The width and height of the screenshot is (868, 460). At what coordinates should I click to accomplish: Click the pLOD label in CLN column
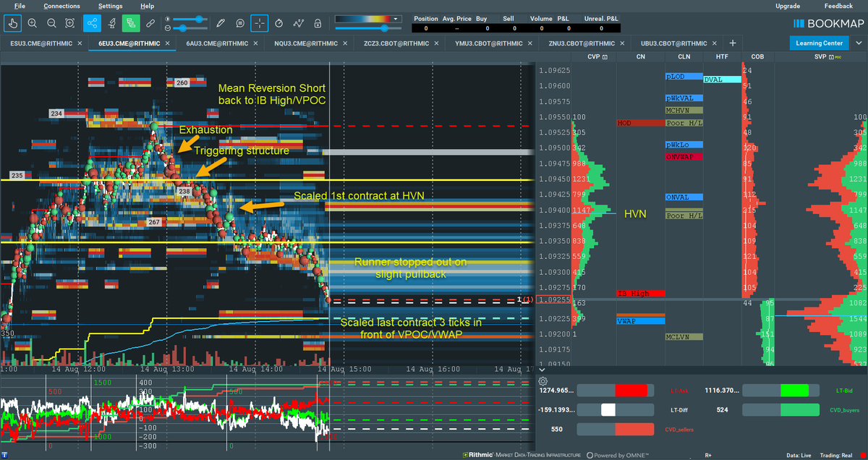coord(684,76)
